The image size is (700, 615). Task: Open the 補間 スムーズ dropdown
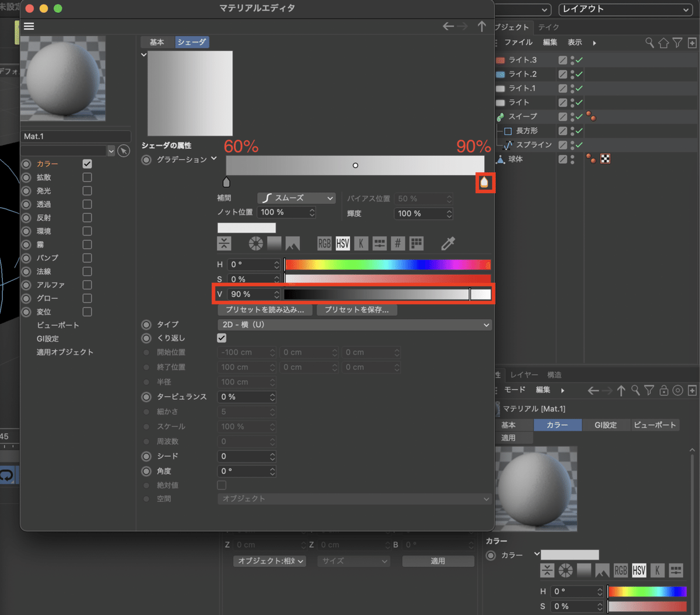pyautogui.click(x=296, y=198)
